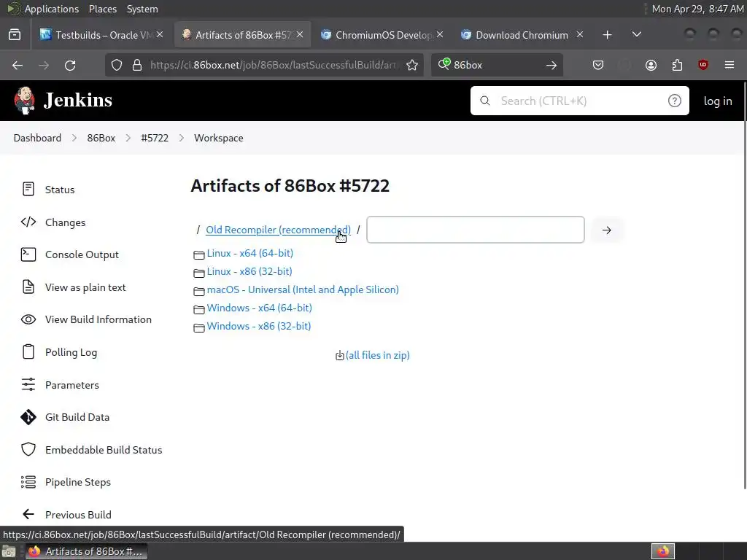Image resolution: width=747 pixels, height=560 pixels.
Task: Click the site padlock security icon
Action: pos(137,65)
